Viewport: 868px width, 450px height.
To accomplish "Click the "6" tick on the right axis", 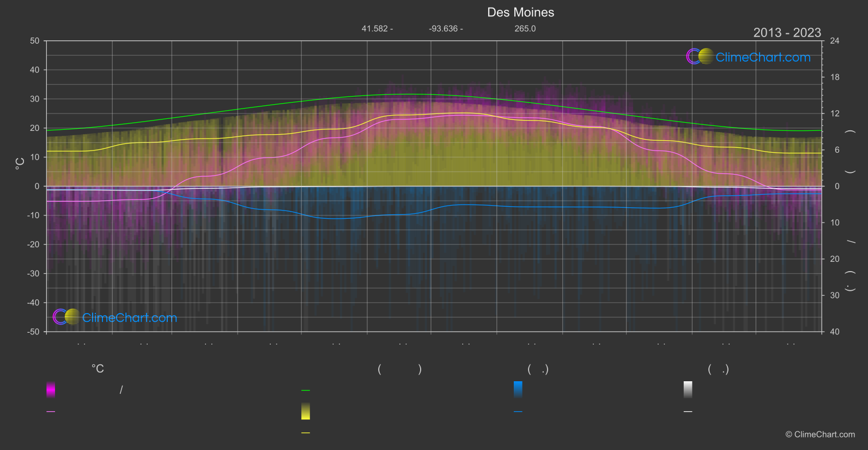I will [837, 150].
